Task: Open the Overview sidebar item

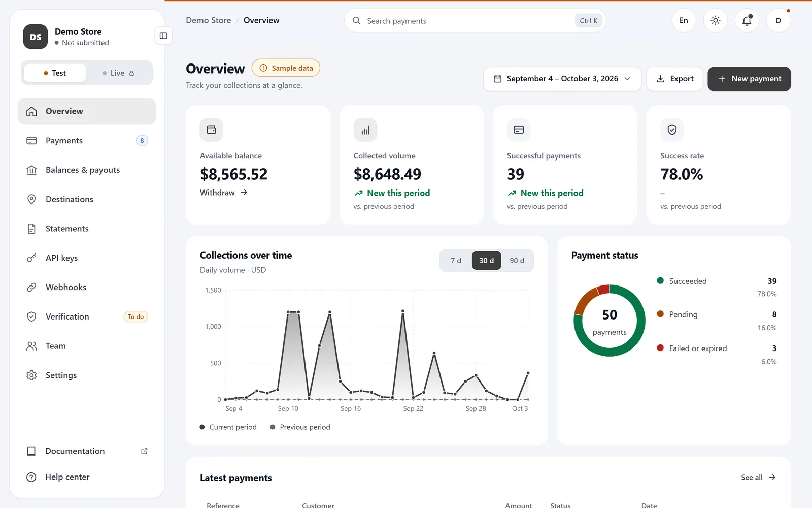Action: pyautogui.click(x=87, y=111)
